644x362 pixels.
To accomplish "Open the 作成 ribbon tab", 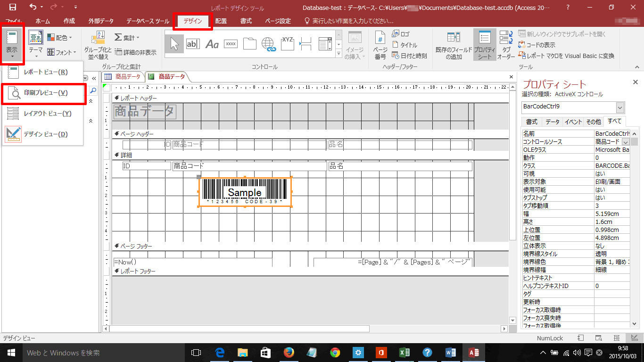I will (69, 21).
